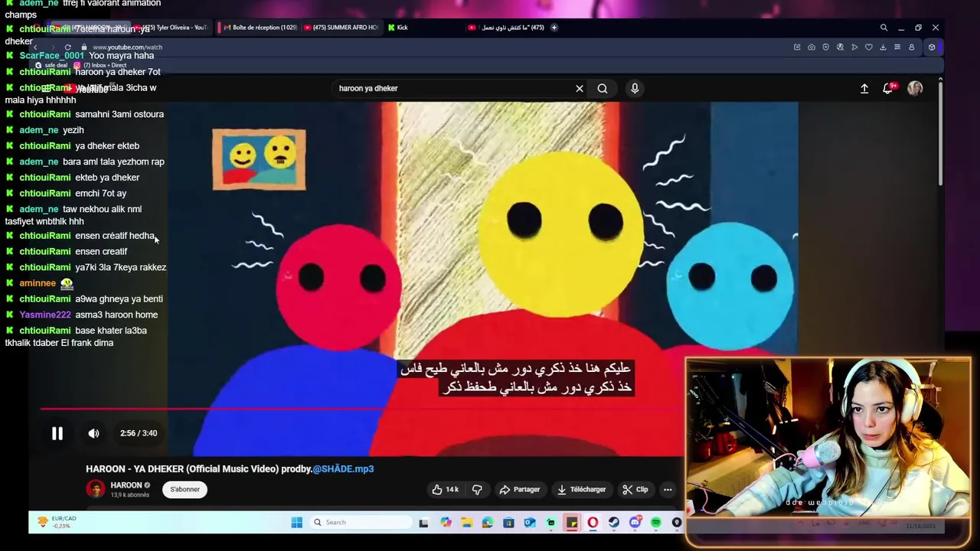Open Microsoft Store from the taskbar
This screenshot has width=980, height=551.
point(508,523)
